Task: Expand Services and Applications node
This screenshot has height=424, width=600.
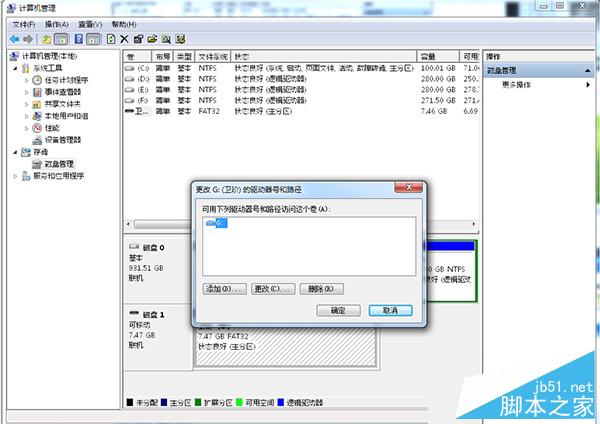Action: (15, 176)
